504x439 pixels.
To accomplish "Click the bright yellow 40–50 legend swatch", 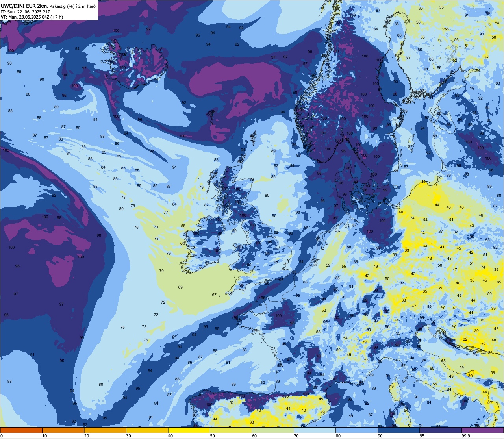I will (189, 430).
